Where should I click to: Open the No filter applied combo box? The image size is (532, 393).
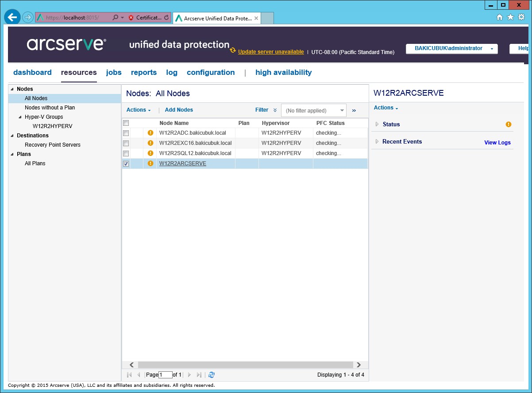(x=314, y=110)
